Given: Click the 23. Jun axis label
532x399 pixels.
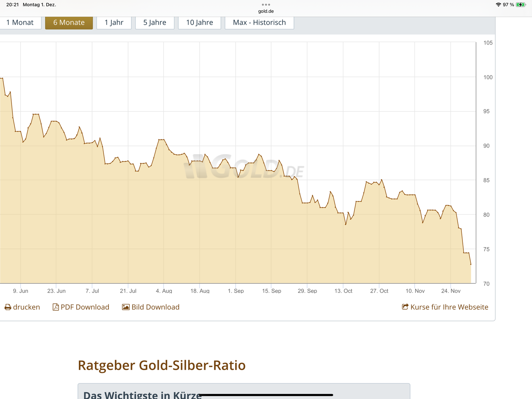Looking at the screenshot, I should point(56,291).
